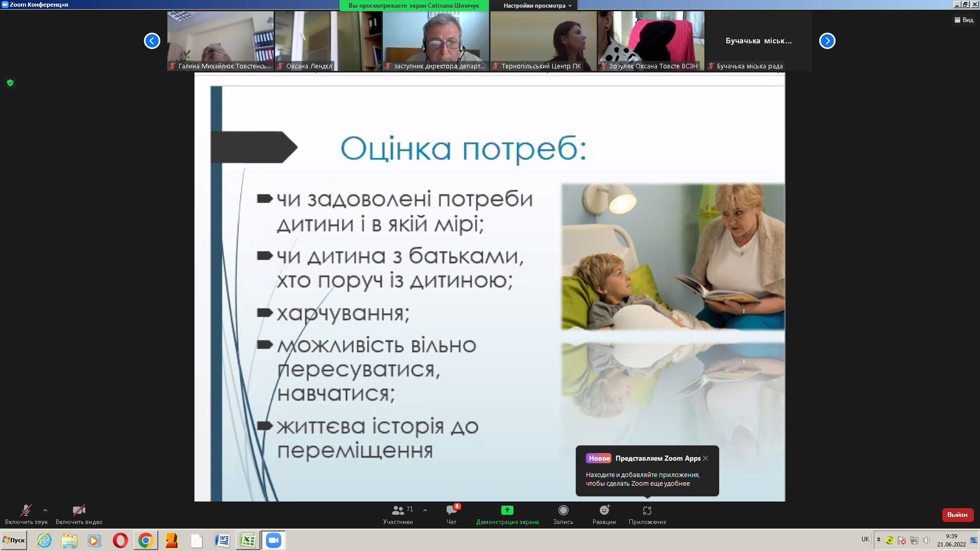Start recording with the Record icon
The image size is (980, 551).
tap(563, 511)
